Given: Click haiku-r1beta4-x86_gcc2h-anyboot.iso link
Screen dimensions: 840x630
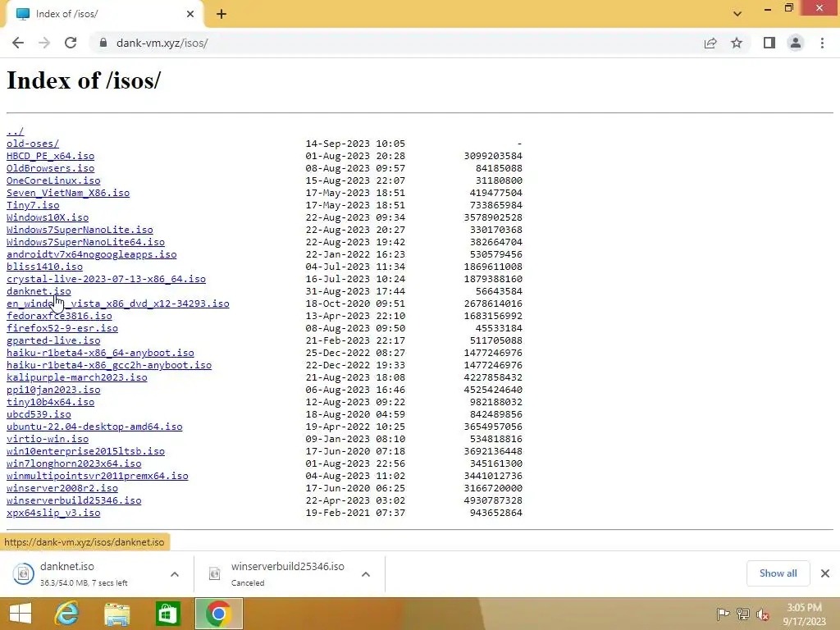Looking at the screenshot, I should point(109,365).
